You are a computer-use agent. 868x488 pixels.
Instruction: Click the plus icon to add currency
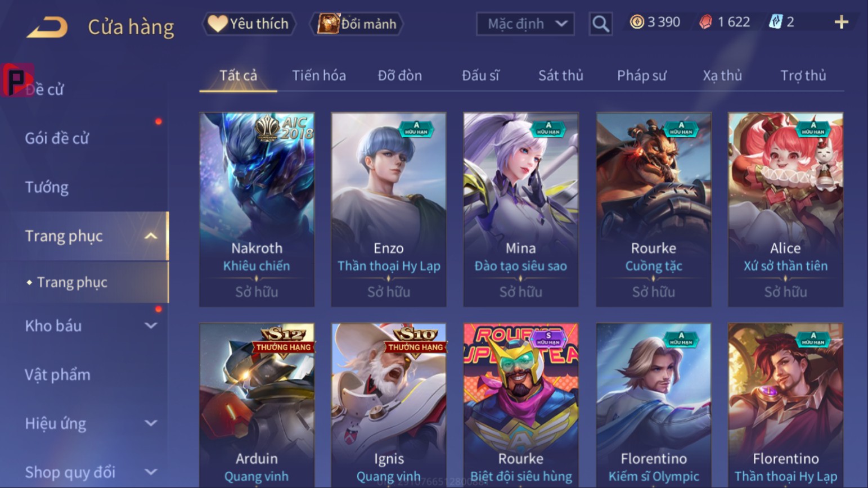click(x=841, y=22)
